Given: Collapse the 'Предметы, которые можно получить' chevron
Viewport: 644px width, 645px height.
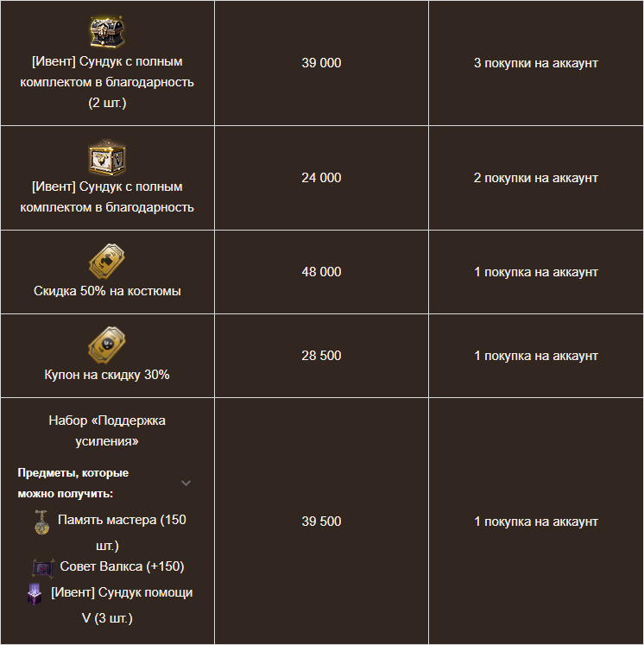Looking at the screenshot, I should pyautogui.click(x=186, y=483).
